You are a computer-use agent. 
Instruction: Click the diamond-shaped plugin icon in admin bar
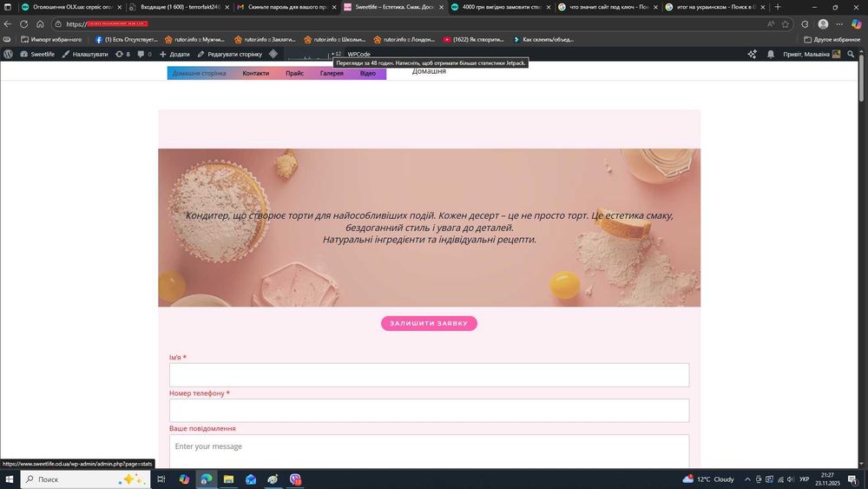(273, 54)
